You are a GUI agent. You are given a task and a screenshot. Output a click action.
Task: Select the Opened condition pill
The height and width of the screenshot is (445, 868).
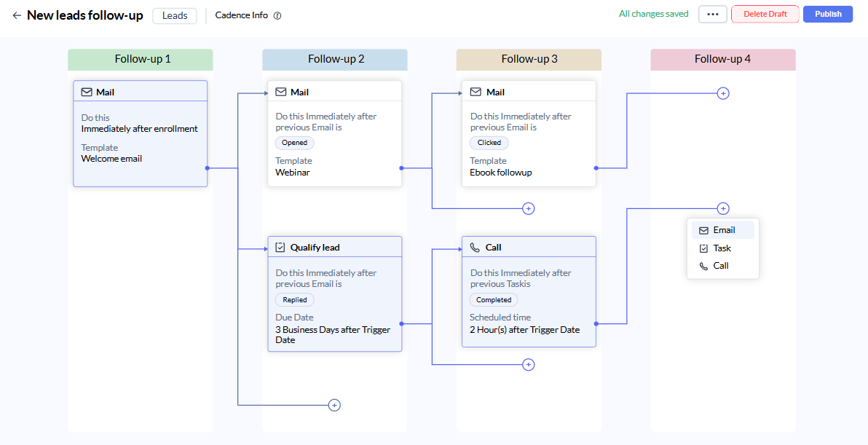(294, 143)
